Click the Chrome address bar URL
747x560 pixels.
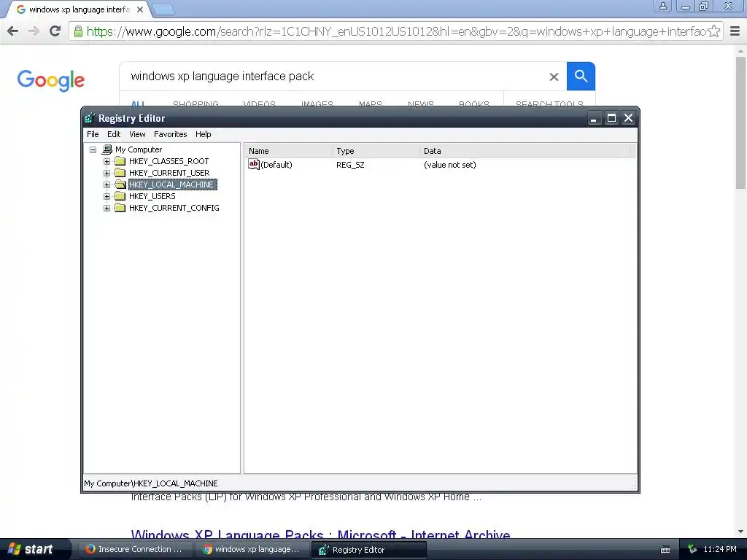click(x=395, y=31)
